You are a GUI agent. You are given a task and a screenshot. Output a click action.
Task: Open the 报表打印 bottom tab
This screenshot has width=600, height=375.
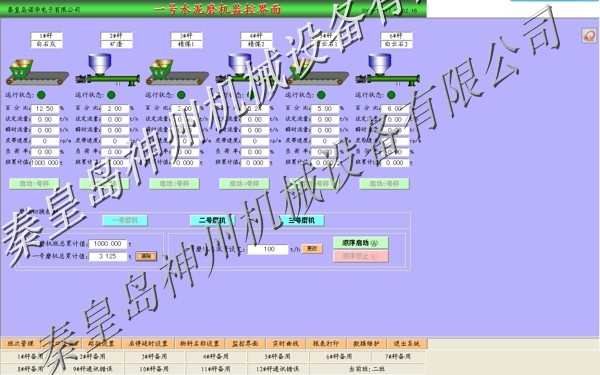(326, 344)
